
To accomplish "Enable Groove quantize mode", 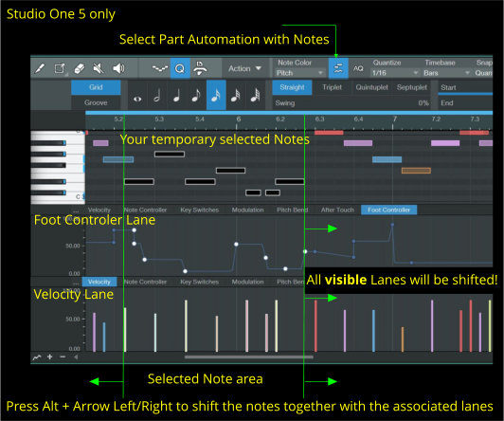I will click(96, 102).
